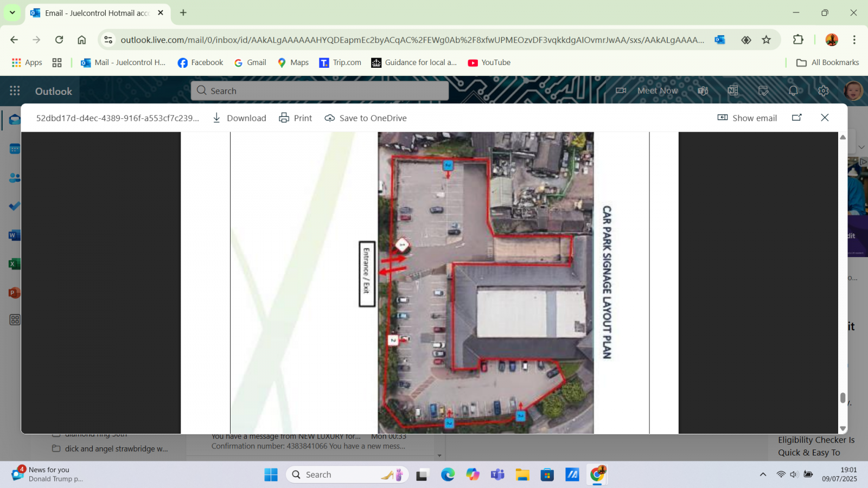Go to browser home page
This screenshot has width=868, height=488.
click(x=82, y=40)
